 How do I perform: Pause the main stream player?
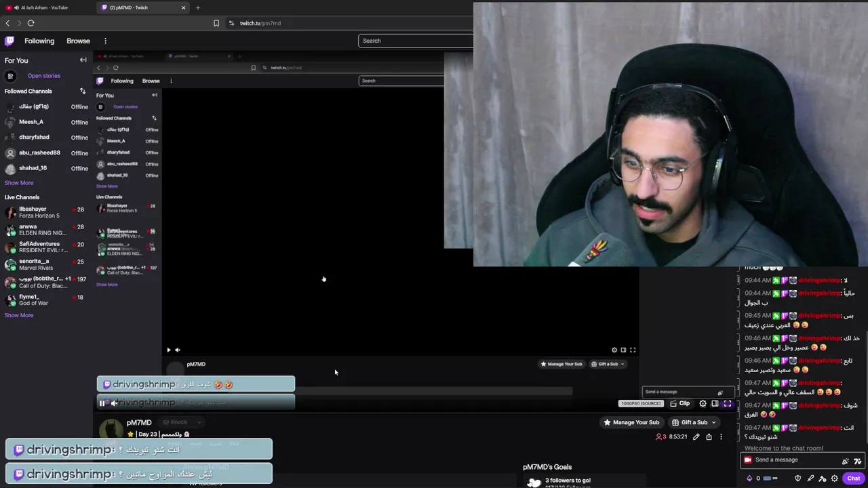(102, 403)
